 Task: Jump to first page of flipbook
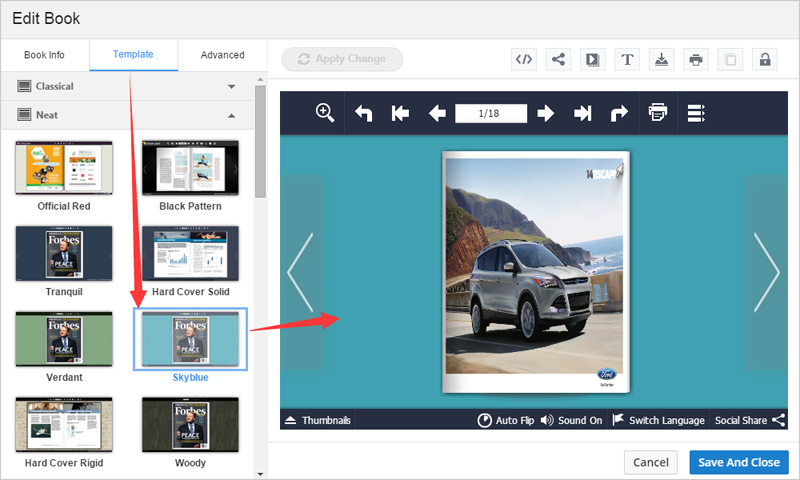(400, 113)
